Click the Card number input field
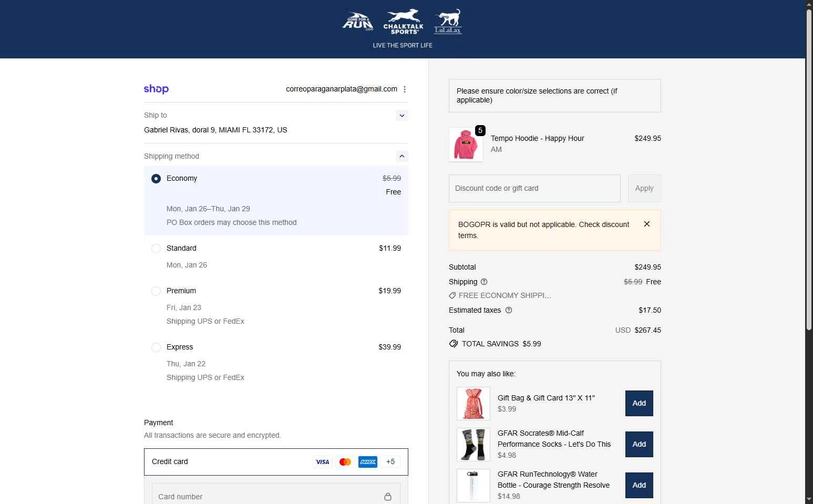The height and width of the screenshot is (504, 813). [276, 497]
